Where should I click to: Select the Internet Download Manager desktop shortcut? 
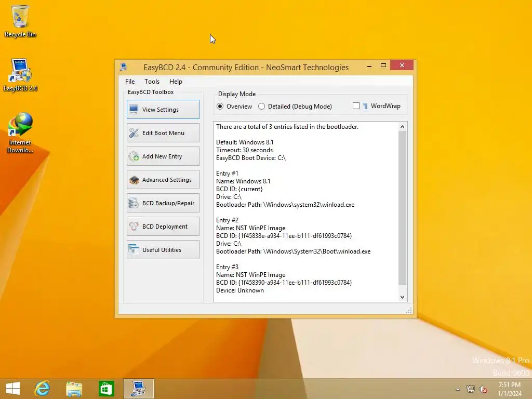coord(20,132)
